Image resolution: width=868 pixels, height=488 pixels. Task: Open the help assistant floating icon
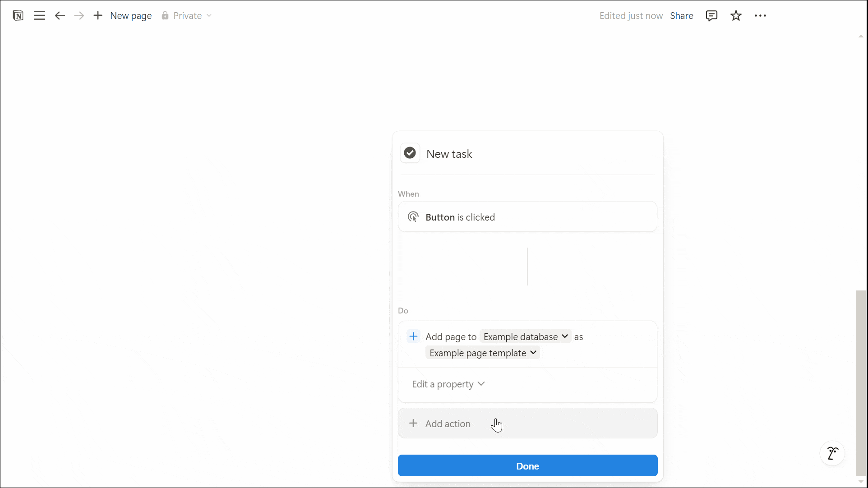tap(832, 453)
